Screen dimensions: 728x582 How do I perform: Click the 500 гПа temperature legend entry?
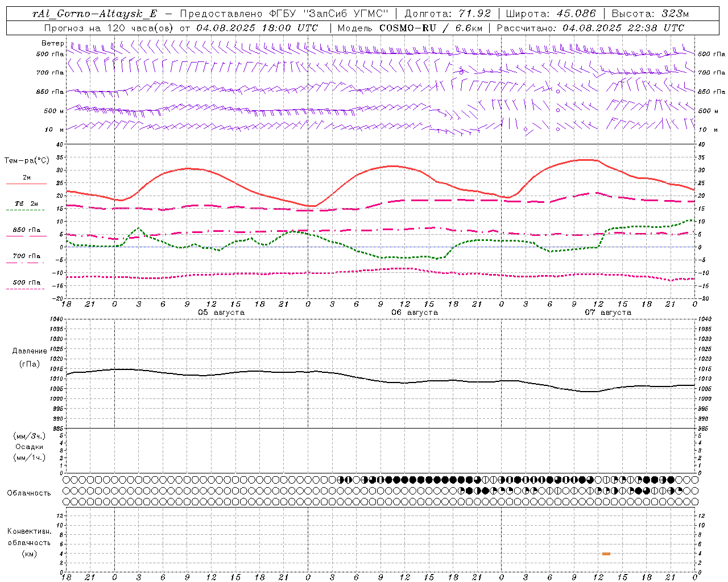coord(26,285)
